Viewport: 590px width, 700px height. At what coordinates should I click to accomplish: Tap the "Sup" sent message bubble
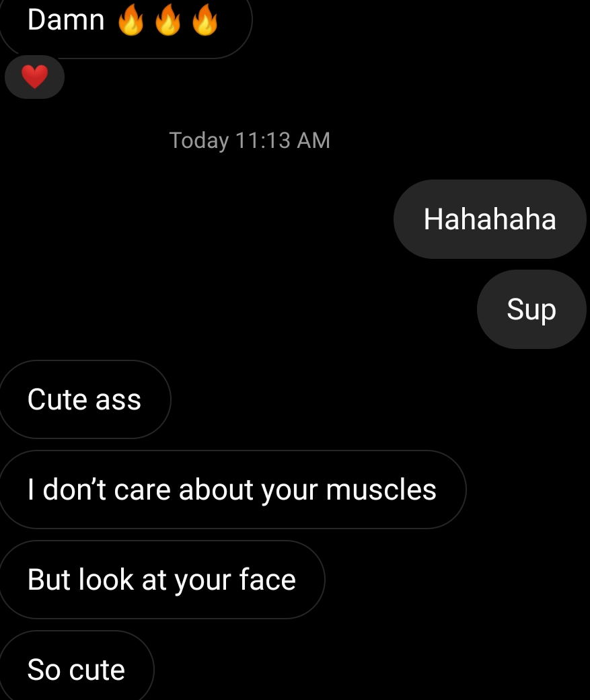531,309
